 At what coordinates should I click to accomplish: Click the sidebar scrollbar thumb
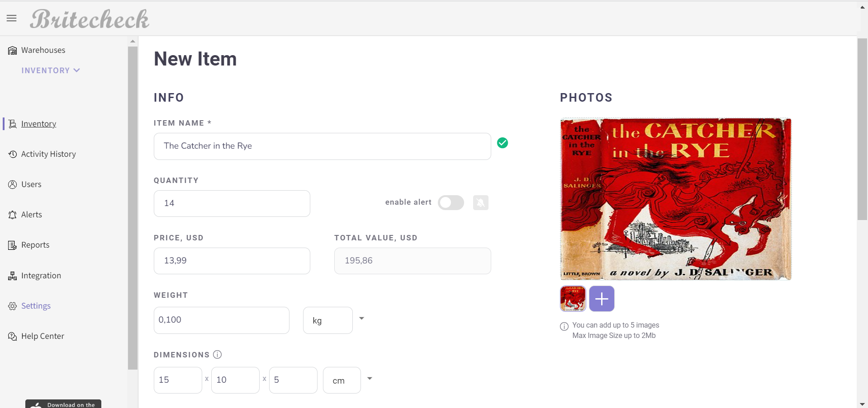(x=133, y=208)
